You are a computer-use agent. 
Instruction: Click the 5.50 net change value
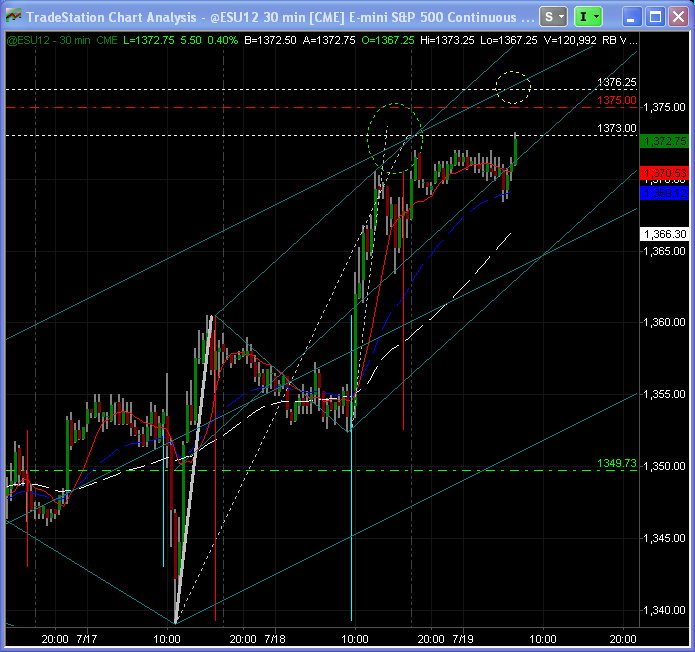click(x=191, y=40)
